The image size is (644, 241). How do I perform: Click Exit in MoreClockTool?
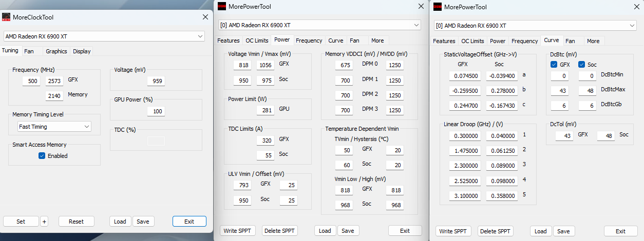coord(190,222)
